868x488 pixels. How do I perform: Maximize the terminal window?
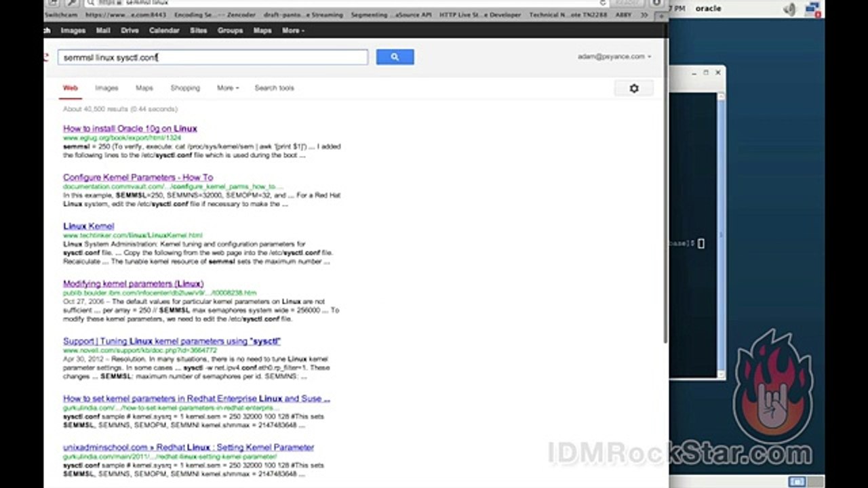(x=706, y=73)
